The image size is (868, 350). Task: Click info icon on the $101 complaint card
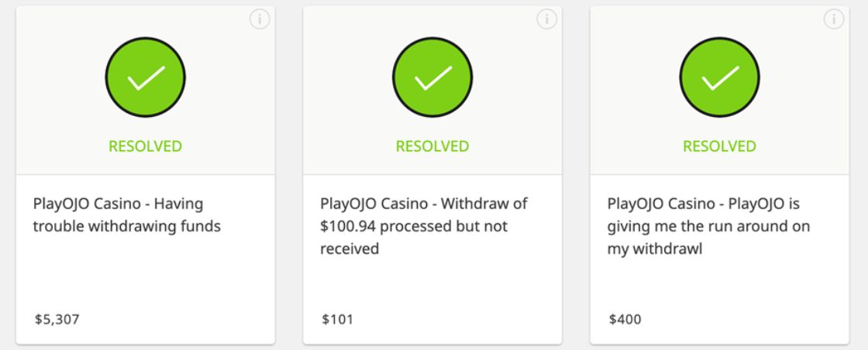click(547, 19)
